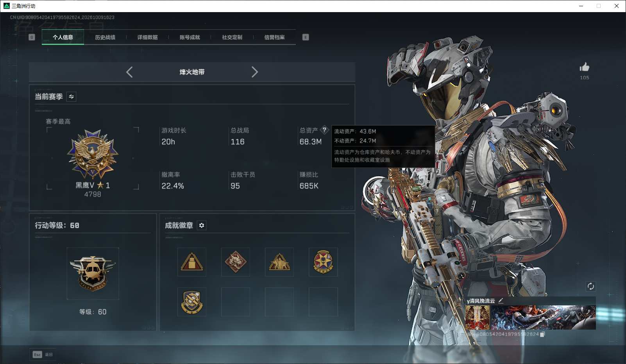Switch to the 详细数据 tab
Image resolution: width=626 pixels, height=364 pixels.
point(147,37)
